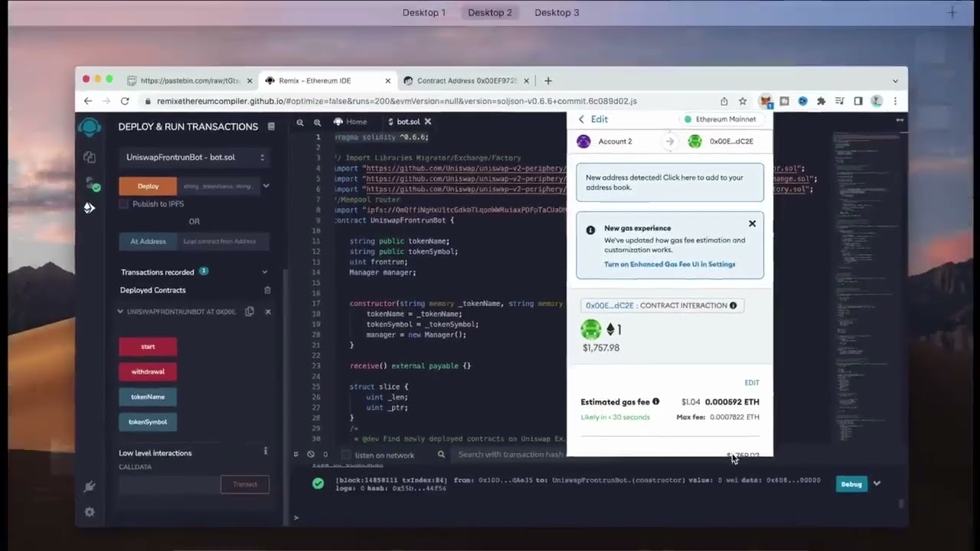Open MetaMask fox extension icon
The image size is (980, 551).
pyautogui.click(x=765, y=101)
